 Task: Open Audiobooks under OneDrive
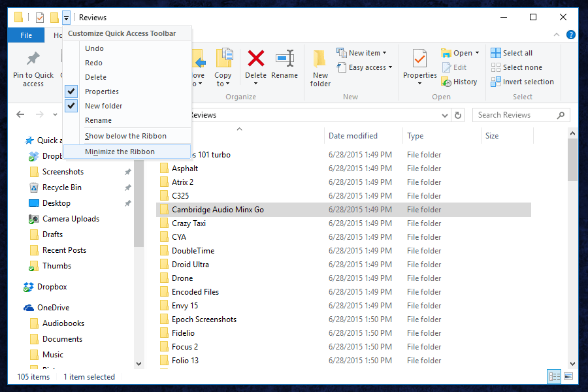point(63,323)
